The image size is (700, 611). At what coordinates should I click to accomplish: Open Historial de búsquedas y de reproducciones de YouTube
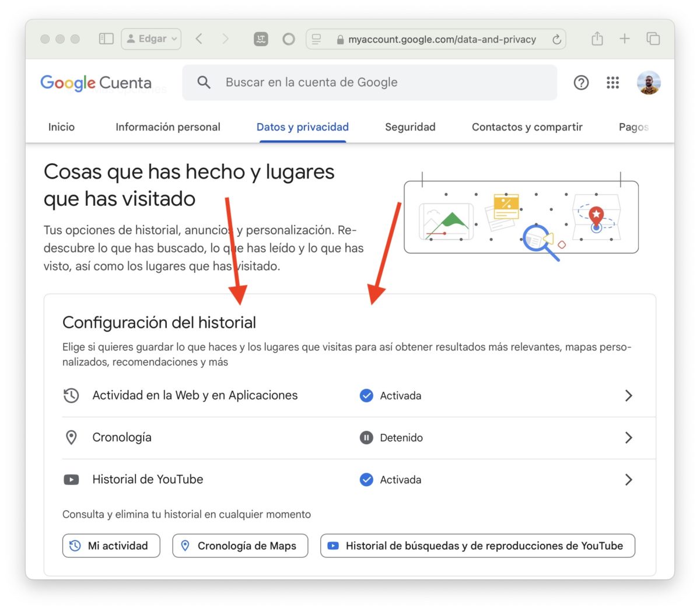click(x=478, y=546)
